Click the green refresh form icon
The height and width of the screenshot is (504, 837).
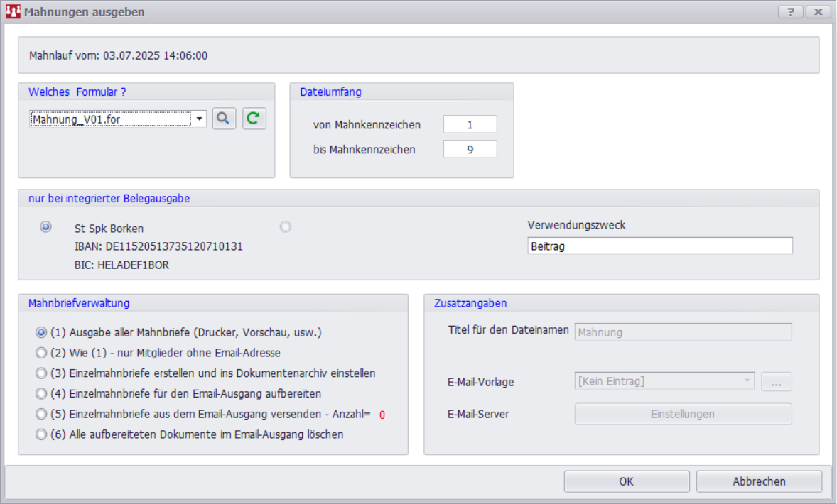tap(254, 119)
